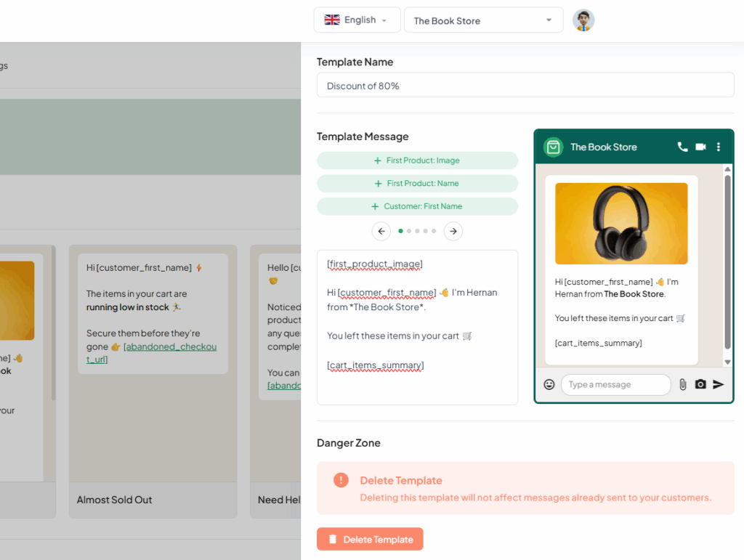Click the Template Name input field
This screenshot has width=744, height=560.
[525, 86]
